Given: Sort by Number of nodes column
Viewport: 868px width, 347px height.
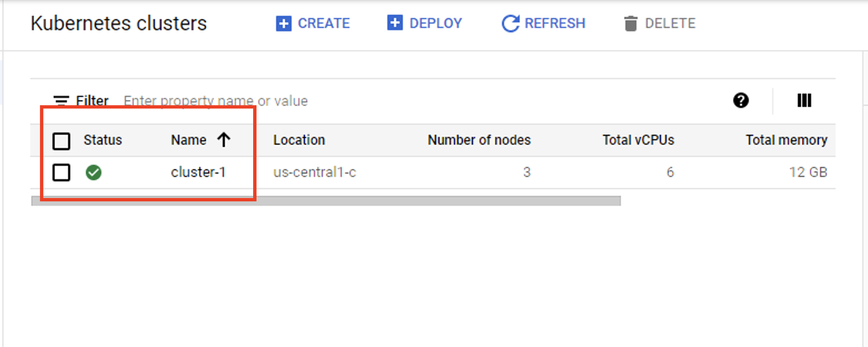Looking at the screenshot, I should [479, 140].
